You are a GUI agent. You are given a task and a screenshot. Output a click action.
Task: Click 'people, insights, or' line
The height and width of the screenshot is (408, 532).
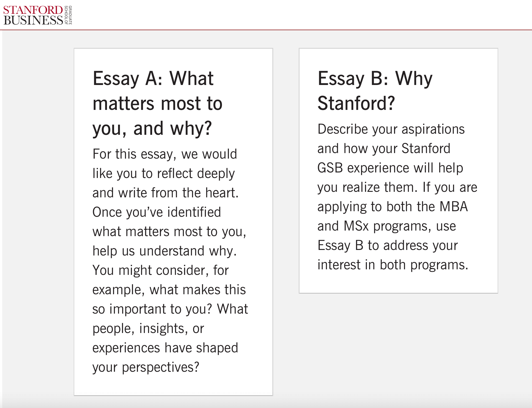point(148,329)
